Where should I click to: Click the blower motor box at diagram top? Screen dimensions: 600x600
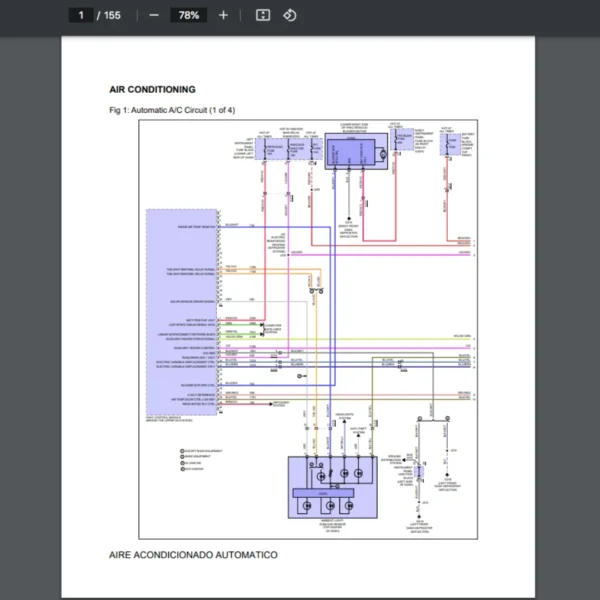356,154
